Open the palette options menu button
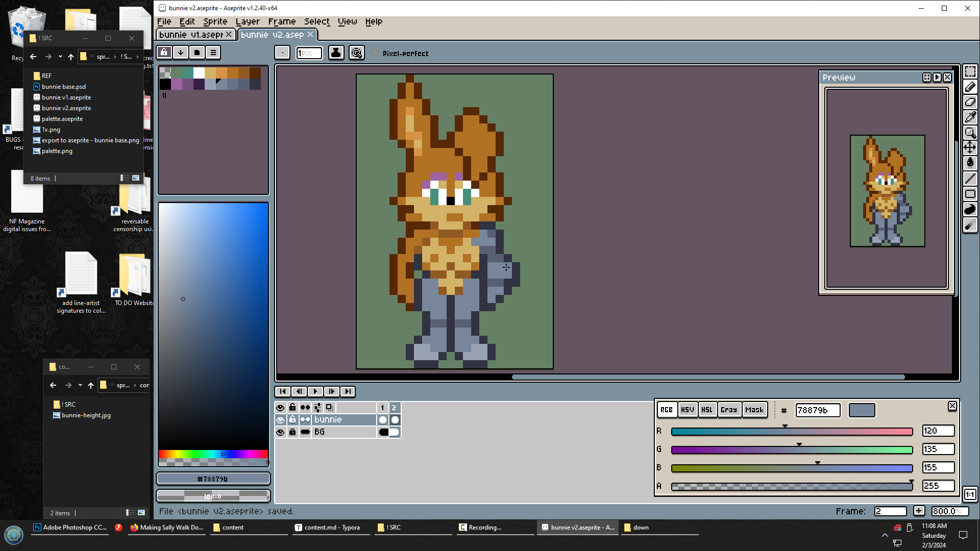Viewport: 980px width, 551px height. point(213,53)
